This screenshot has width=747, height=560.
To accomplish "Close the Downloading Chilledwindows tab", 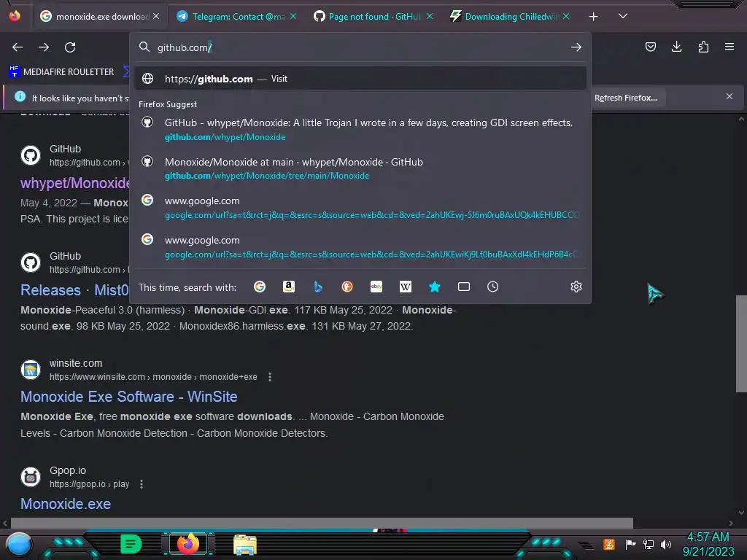I will pyautogui.click(x=566, y=16).
